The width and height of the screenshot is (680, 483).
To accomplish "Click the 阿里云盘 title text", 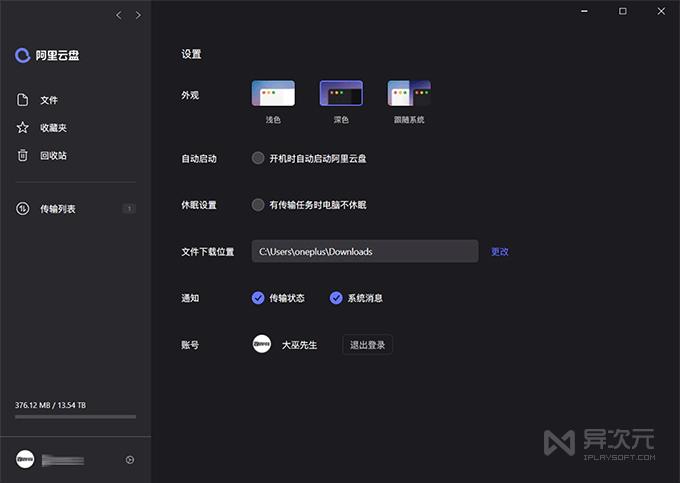I will point(57,55).
